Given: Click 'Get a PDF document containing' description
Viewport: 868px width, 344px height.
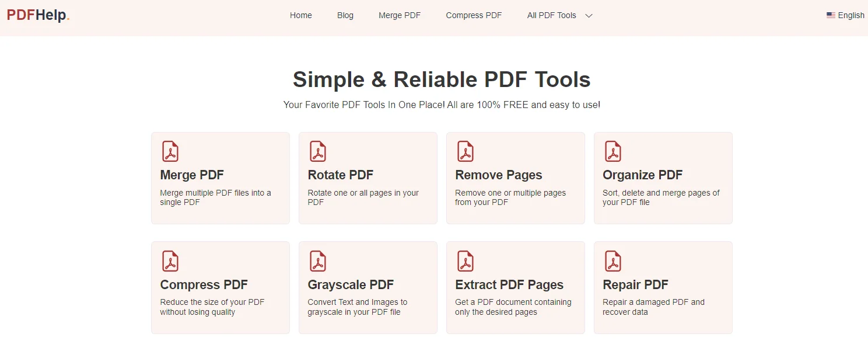Looking at the screenshot, I should point(513,307).
